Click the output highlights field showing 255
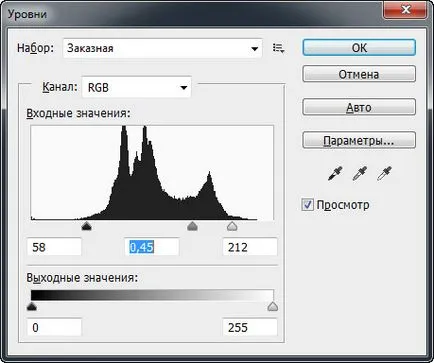This screenshot has height=363, width=434. click(250, 327)
